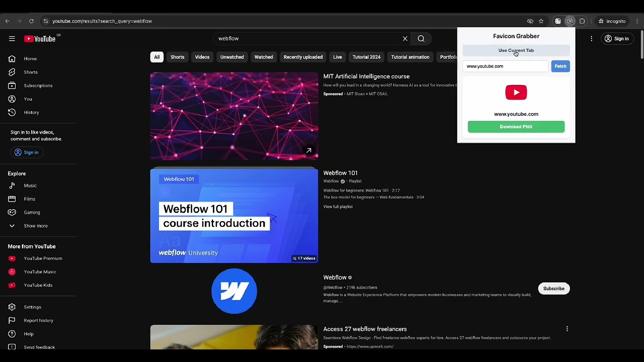Clear the search query with the X

pyautogui.click(x=405, y=39)
